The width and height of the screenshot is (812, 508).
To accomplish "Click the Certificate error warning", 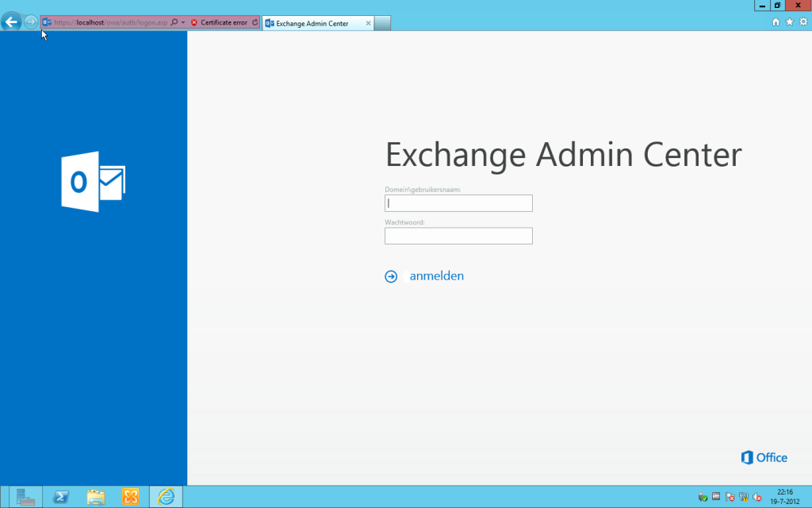I will pos(219,22).
